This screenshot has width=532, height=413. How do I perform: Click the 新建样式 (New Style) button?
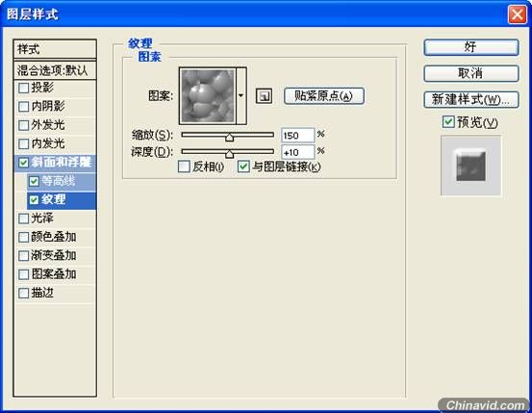coord(471,99)
